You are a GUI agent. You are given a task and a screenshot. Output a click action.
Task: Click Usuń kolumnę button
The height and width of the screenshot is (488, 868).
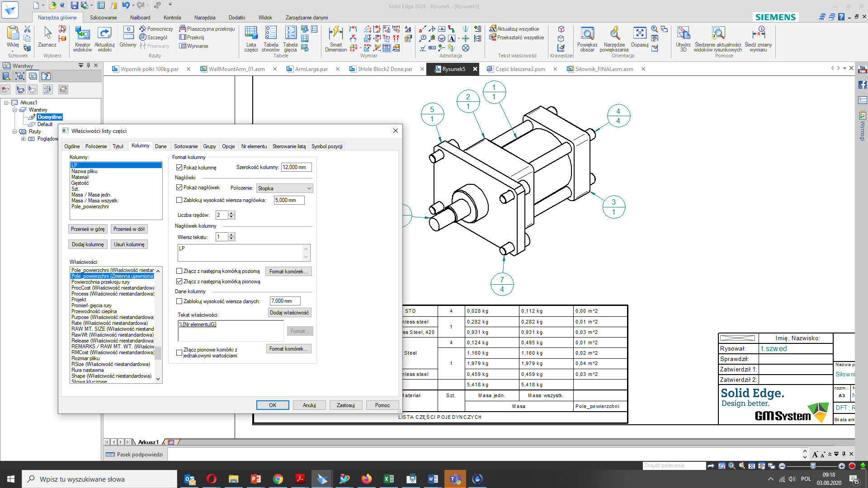click(129, 244)
